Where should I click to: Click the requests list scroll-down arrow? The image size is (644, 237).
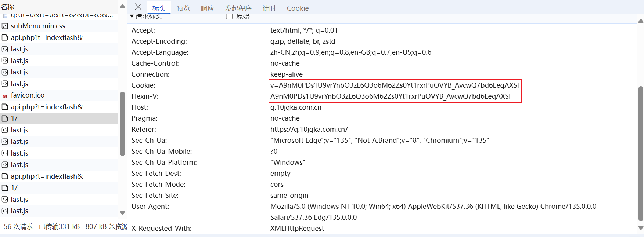[x=123, y=212]
